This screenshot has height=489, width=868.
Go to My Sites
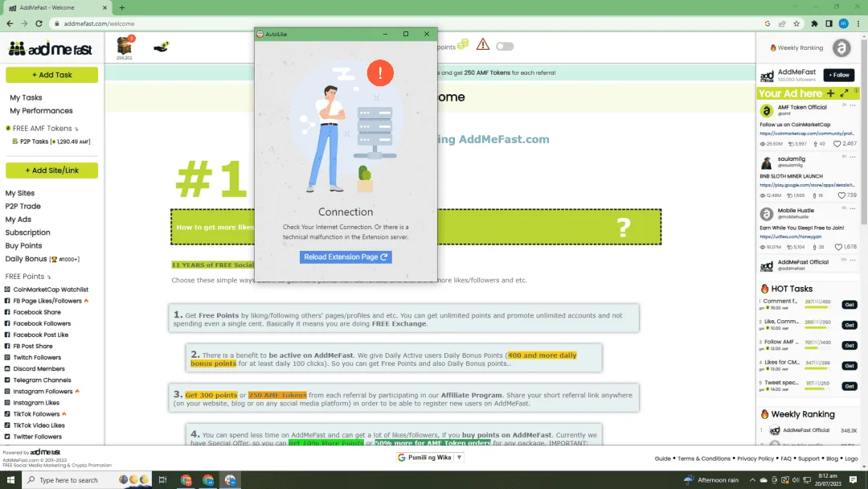click(20, 193)
